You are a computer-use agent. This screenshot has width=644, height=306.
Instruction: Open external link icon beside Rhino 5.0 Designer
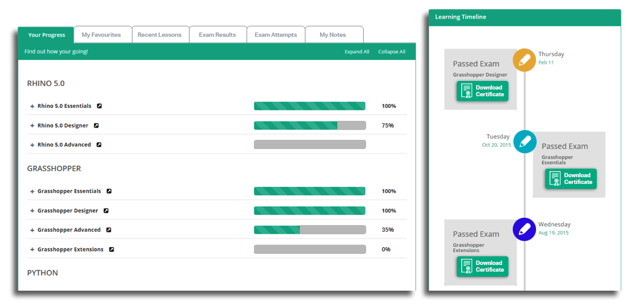pos(96,125)
